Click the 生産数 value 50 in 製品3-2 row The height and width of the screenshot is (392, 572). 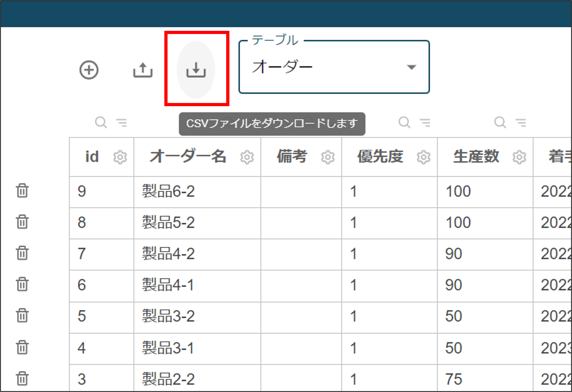pyautogui.click(x=485, y=317)
